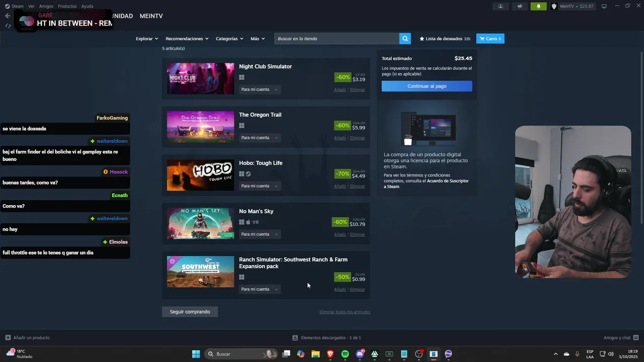
Task: Expand the Recomendaciones dropdown
Action: (x=187, y=39)
